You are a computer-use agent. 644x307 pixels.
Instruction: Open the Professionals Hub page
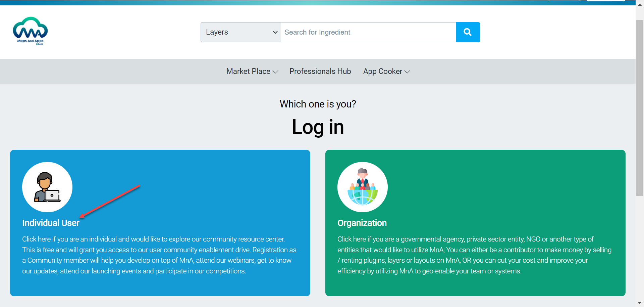(320, 72)
